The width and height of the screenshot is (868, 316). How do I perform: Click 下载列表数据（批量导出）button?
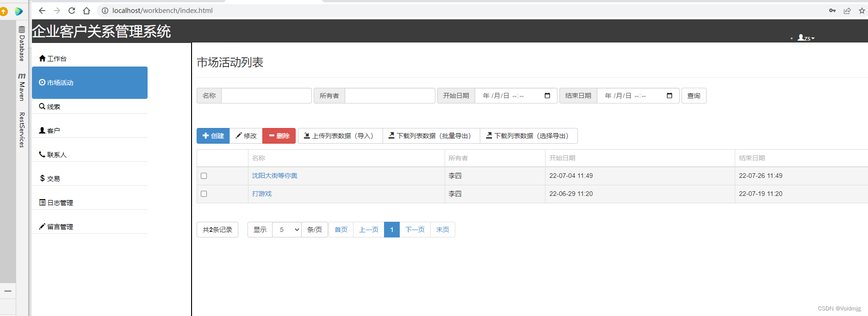(x=432, y=136)
